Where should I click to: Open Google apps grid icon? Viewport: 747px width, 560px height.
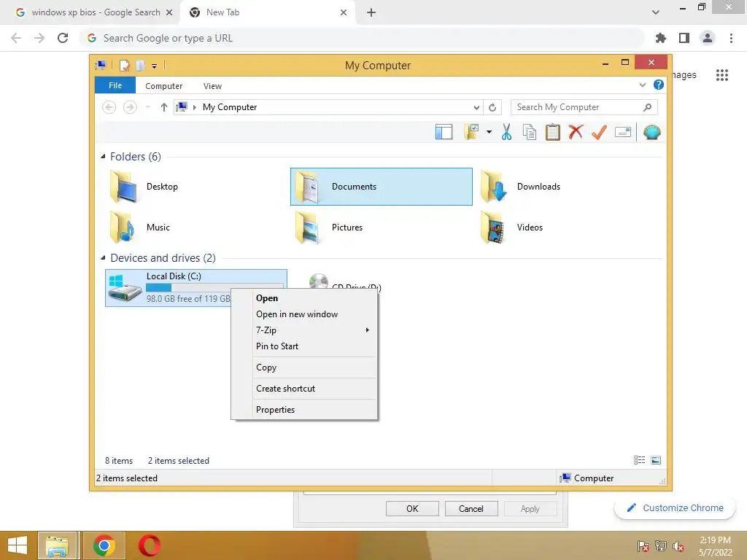coord(721,75)
